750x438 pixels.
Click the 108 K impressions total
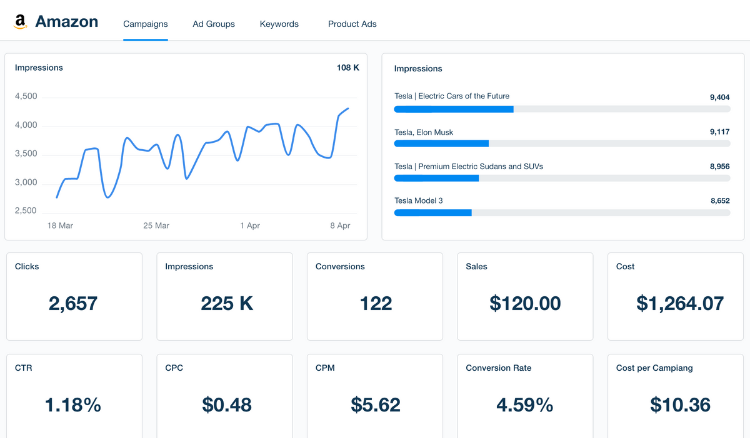[x=348, y=68]
